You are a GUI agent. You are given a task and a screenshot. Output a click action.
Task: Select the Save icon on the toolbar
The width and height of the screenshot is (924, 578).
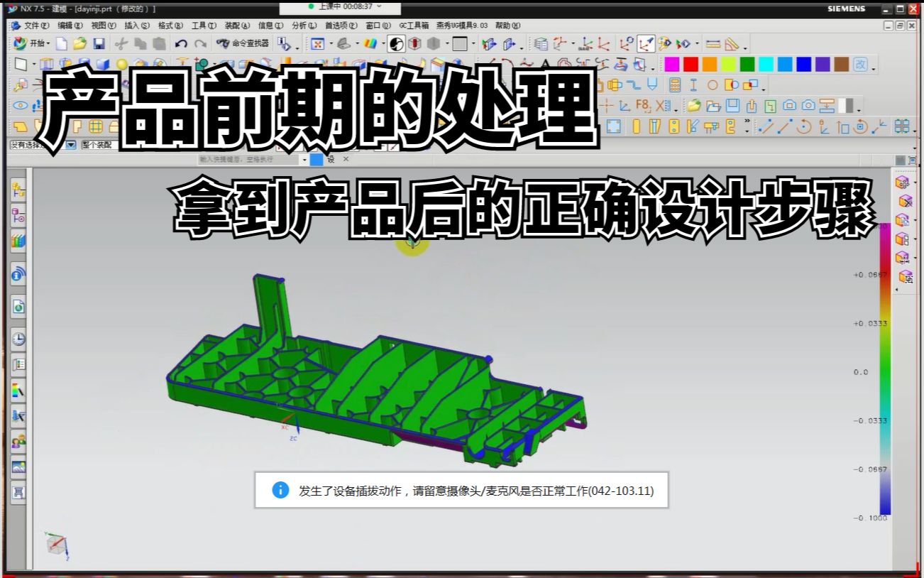[x=99, y=43]
